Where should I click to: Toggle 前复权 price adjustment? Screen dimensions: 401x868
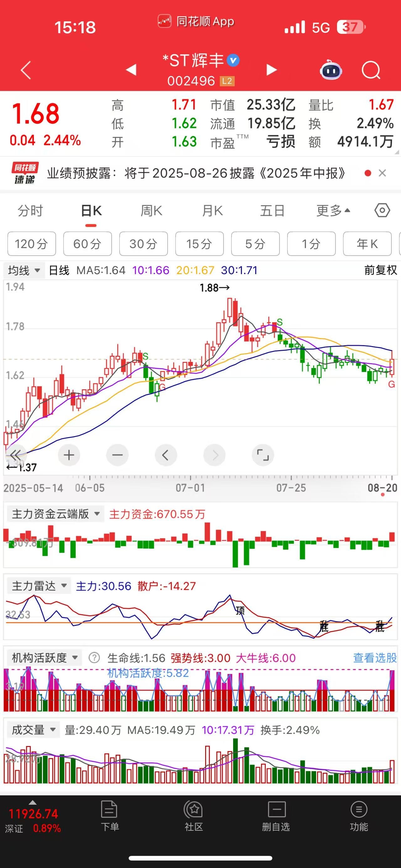tap(381, 270)
